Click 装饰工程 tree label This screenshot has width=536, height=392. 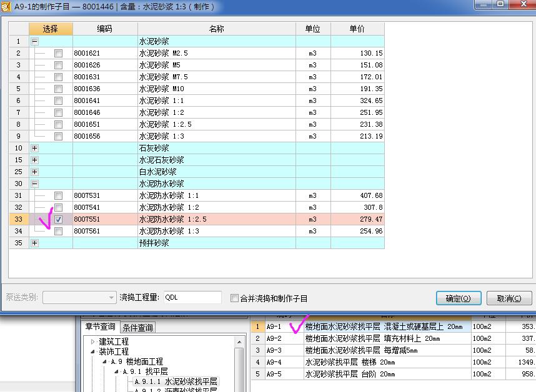(114, 351)
